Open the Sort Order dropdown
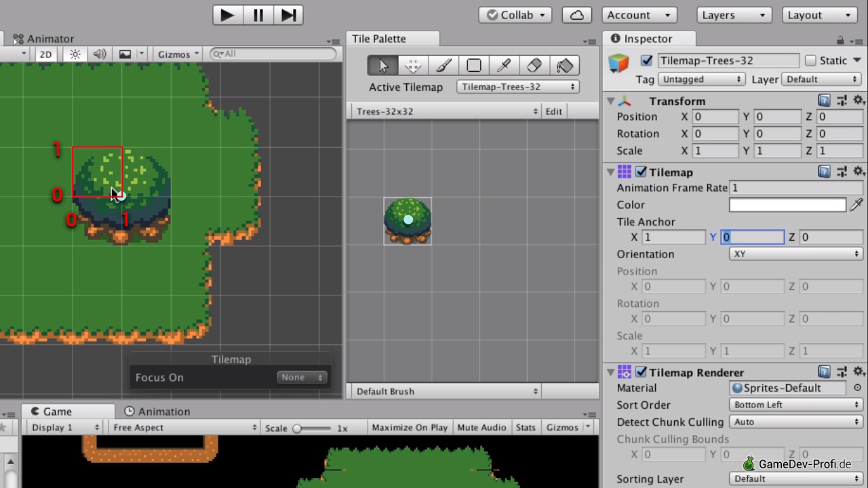 tap(796, 405)
